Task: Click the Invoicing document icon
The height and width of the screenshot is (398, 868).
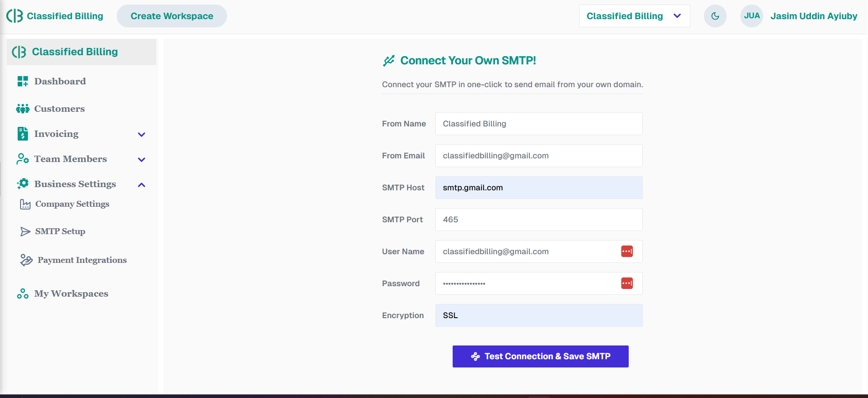Action: (x=22, y=134)
